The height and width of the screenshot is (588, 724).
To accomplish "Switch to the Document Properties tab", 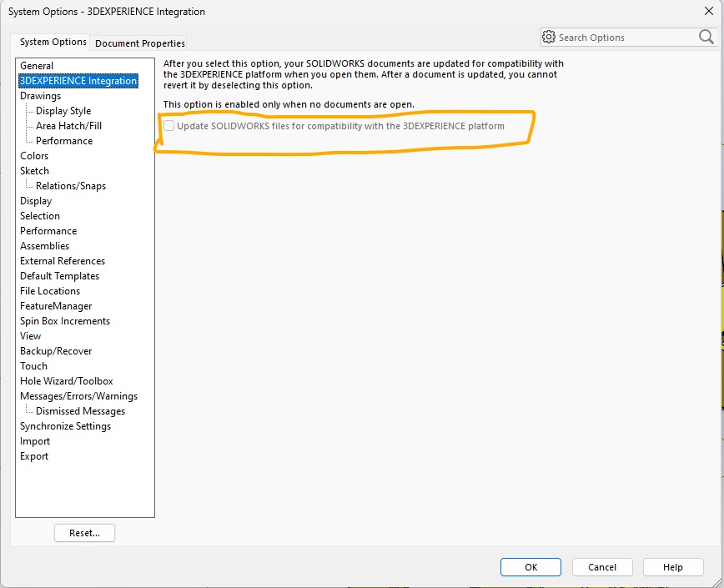I will (140, 43).
